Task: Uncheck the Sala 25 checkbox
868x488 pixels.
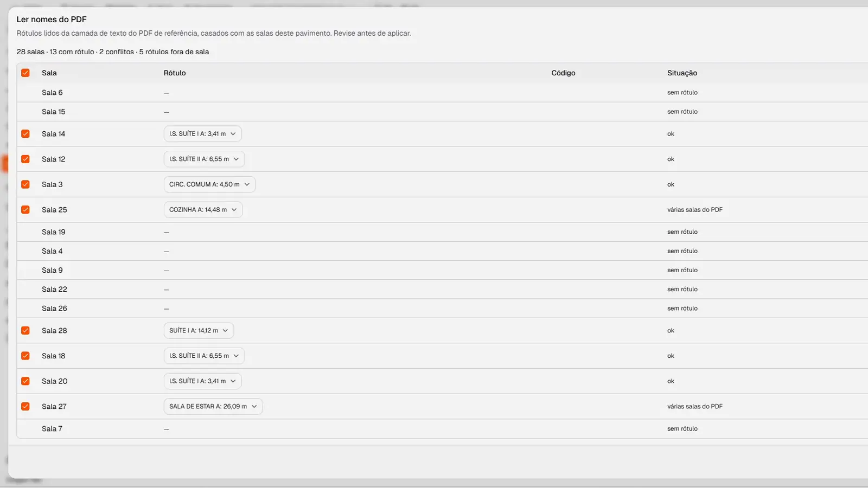Action: [25, 209]
